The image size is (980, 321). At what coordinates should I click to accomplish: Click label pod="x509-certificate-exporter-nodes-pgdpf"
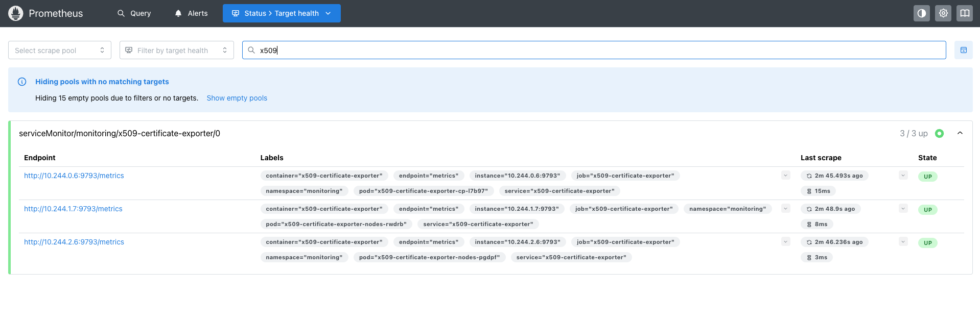[430, 257]
